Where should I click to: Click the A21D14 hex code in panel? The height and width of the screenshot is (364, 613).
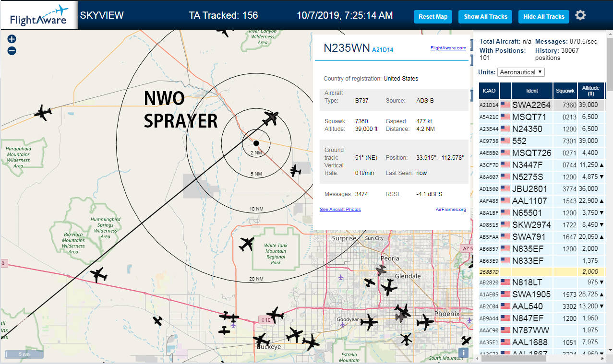coord(383,49)
